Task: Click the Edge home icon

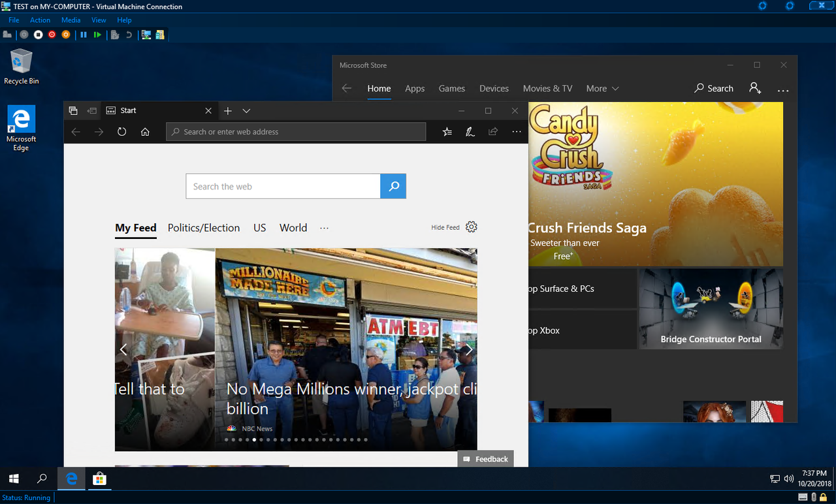Action: coord(145,132)
